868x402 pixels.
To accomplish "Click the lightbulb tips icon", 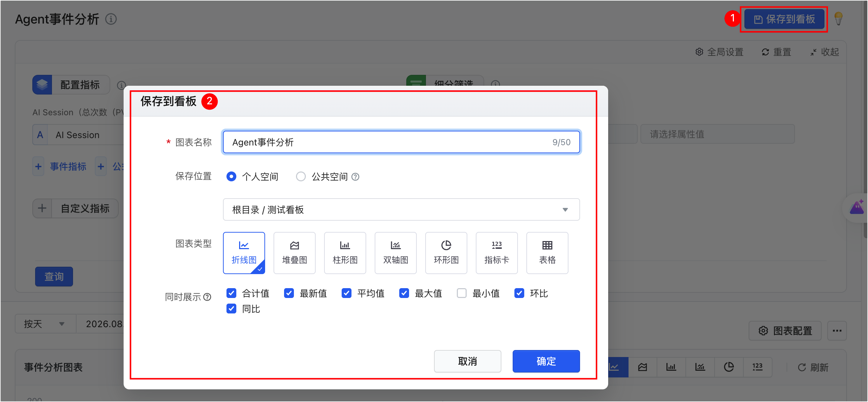I will [838, 19].
